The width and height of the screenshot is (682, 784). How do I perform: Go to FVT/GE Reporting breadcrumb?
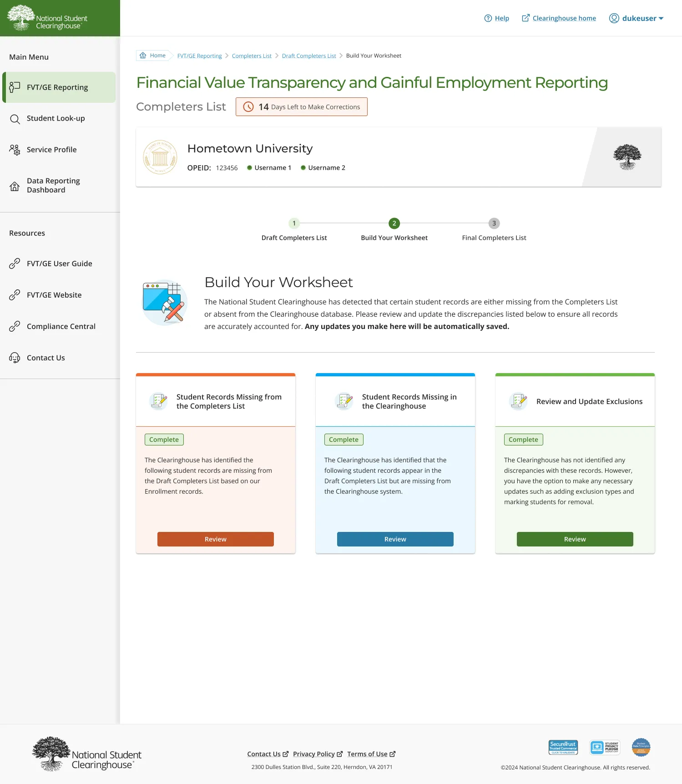coord(199,56)
